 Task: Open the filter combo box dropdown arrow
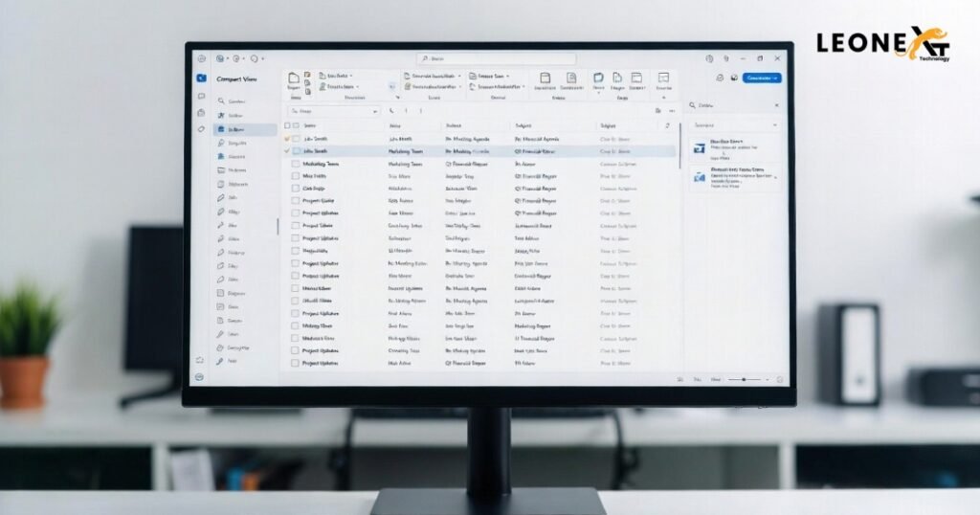375,111
